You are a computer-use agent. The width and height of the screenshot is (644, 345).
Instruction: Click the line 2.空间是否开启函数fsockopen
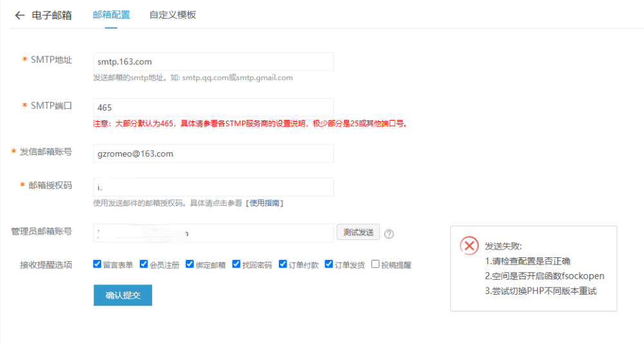point(545,276)
